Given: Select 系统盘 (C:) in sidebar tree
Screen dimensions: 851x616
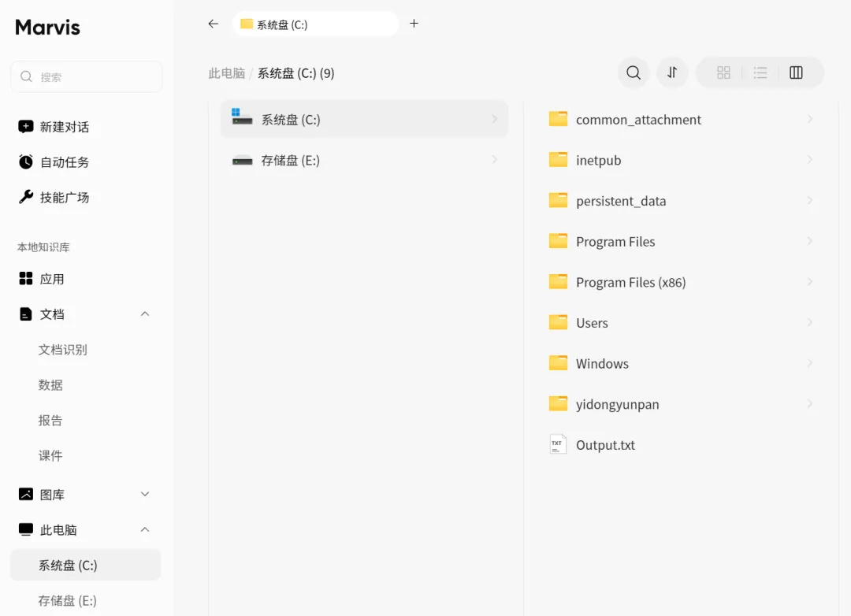Looking at the screenshot, I should pyautogui.click(x=86, y=565).
